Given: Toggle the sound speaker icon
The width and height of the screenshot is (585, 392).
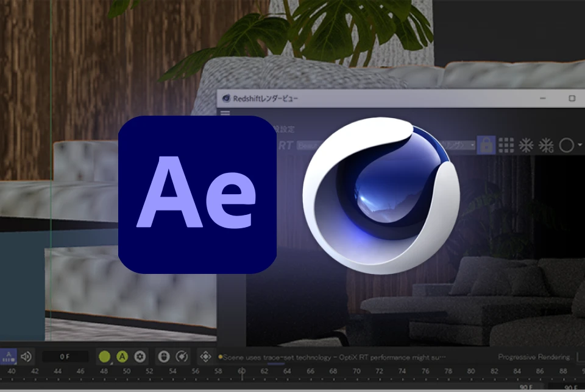Looking at the screenshot, I should 26,357.
